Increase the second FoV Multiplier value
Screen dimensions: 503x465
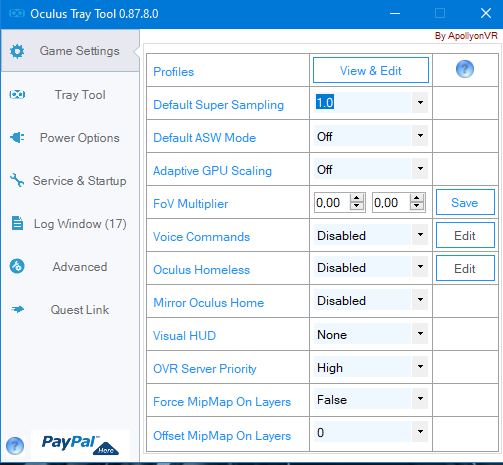tap(417, 198)
